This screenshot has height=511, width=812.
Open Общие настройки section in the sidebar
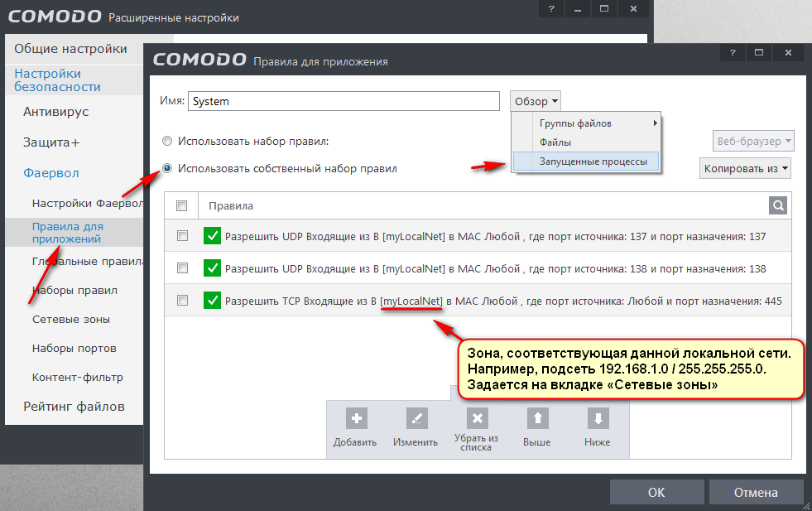(x=71, y=49)
